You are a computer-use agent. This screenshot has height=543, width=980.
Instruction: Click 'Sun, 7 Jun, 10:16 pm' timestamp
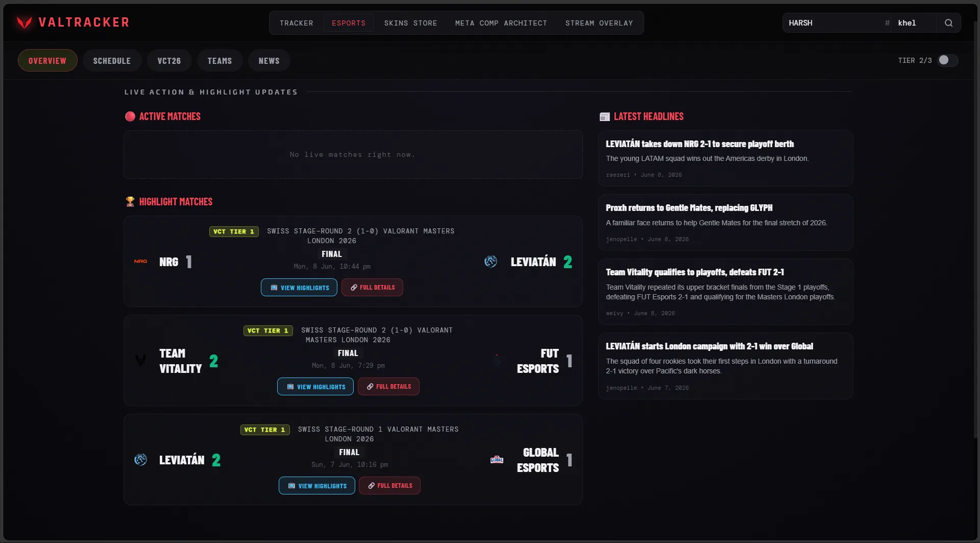(x=350, y=464)
